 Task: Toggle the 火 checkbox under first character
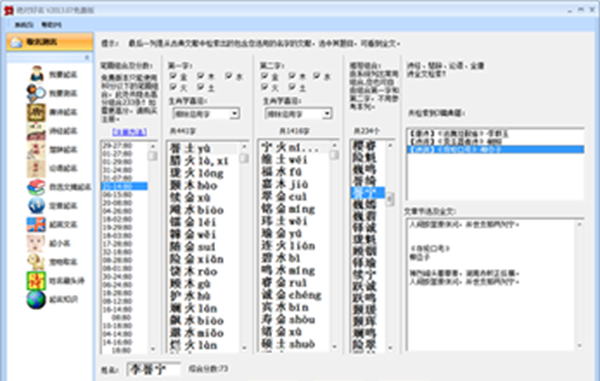pos(173,87)
